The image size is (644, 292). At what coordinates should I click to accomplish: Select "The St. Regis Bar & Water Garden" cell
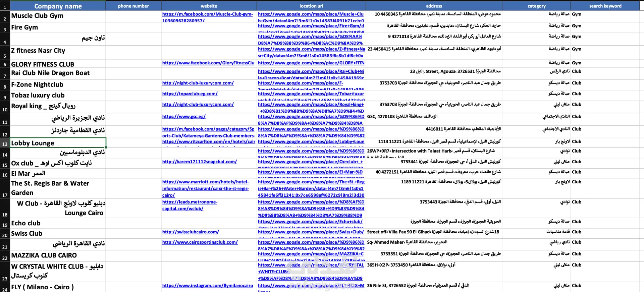[x=58, y=188]
